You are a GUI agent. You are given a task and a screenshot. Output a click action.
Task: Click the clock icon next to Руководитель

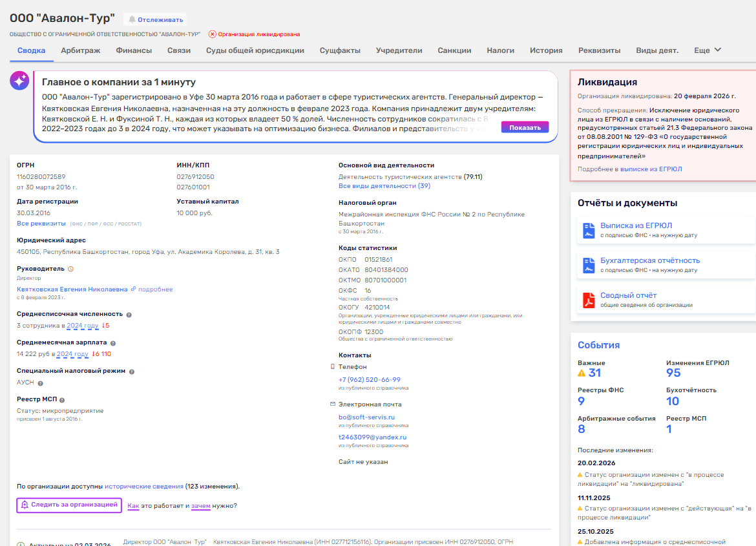[71, 269]
